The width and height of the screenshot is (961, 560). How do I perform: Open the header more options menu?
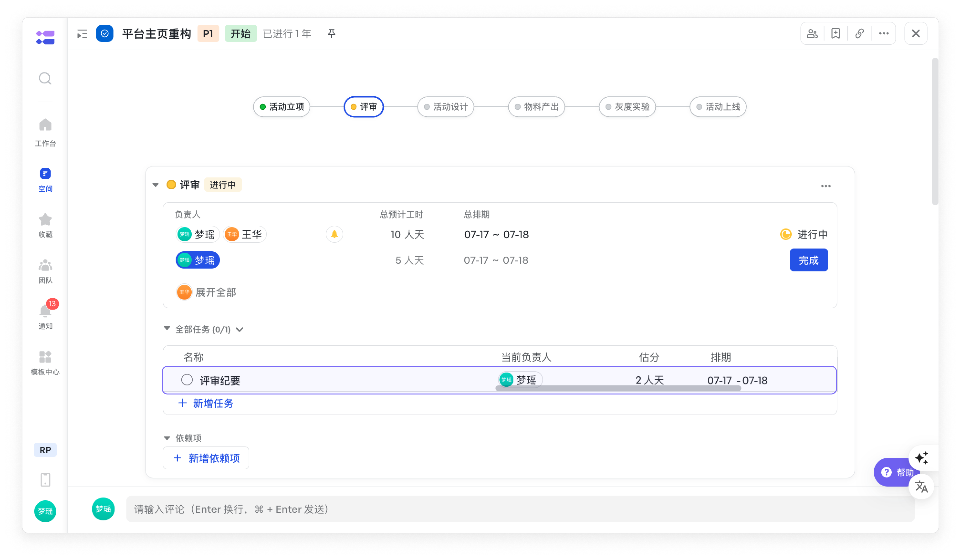pyautogui.click(x=884, y=34)
